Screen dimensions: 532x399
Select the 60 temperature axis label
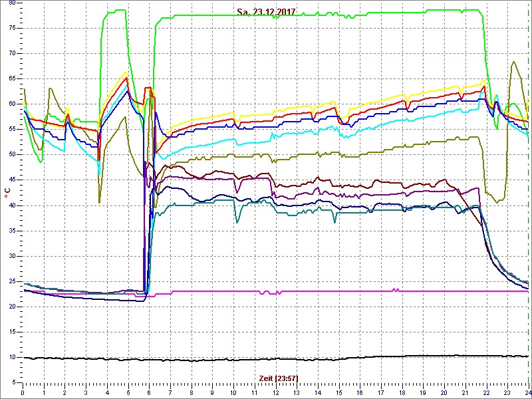pyautogui.click(x=12, y=104)
